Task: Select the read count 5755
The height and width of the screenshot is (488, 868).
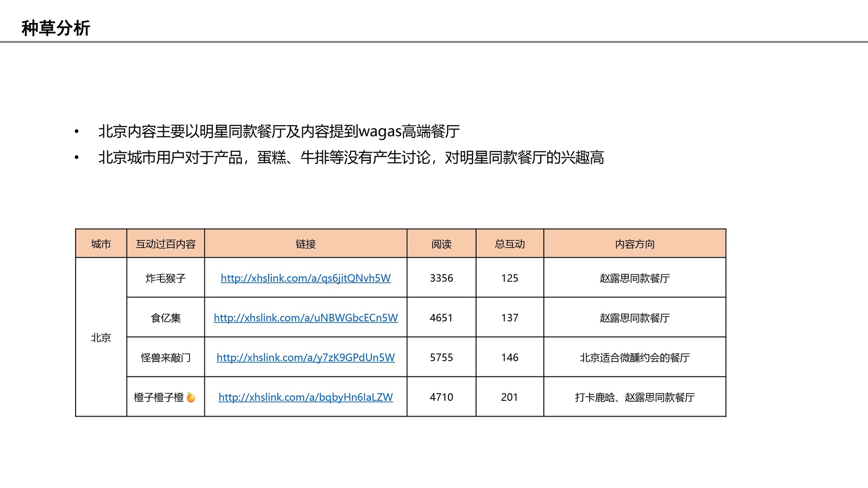Action: [441, 357]
